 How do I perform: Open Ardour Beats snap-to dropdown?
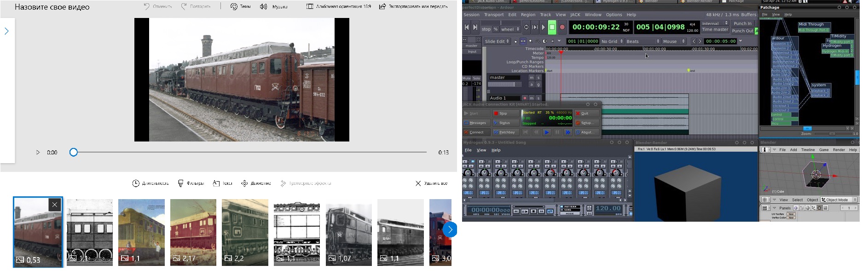coord(643,41)
